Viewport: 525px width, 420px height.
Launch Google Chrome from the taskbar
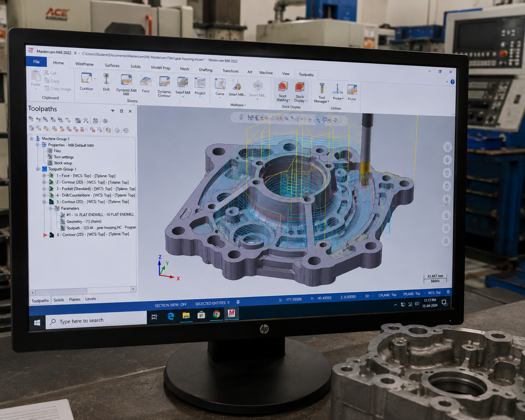click(x=216, y=314)
